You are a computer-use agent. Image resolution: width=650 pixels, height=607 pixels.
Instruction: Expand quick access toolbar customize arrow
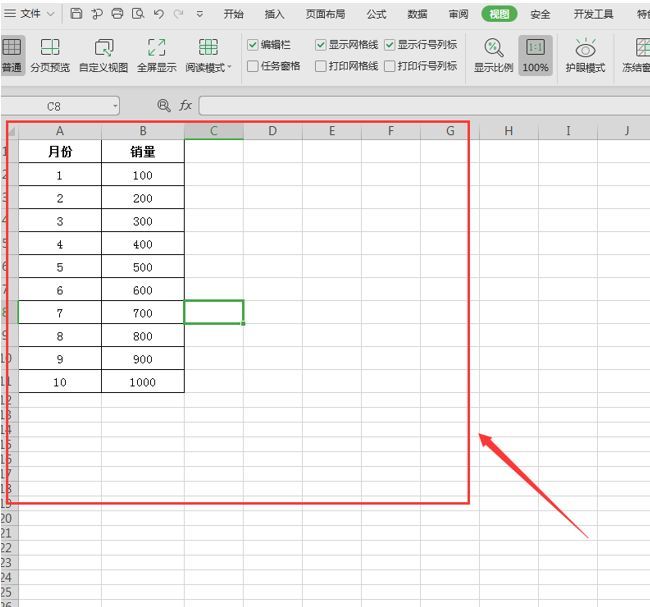click(x=199, y=14)
